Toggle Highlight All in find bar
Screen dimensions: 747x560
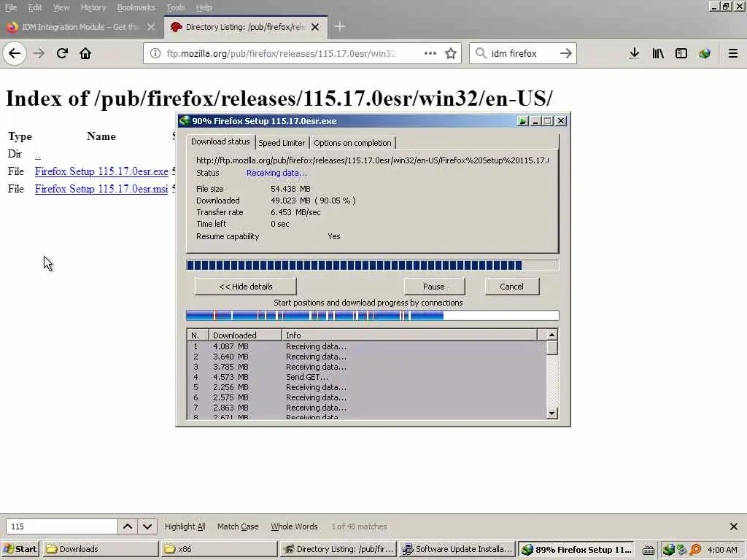tap(185, 526)
